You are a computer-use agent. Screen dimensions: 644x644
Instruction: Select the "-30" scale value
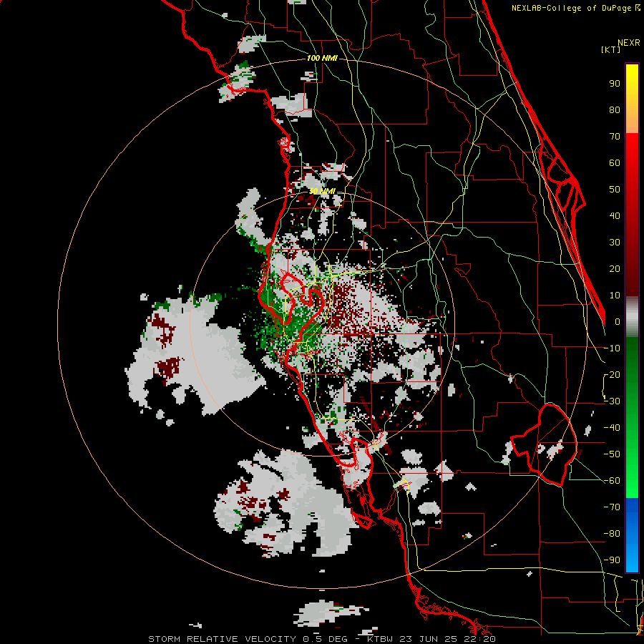tap(612, 401)
